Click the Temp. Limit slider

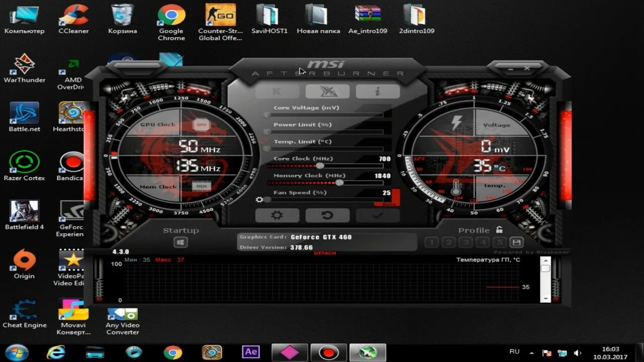[325, 149]
